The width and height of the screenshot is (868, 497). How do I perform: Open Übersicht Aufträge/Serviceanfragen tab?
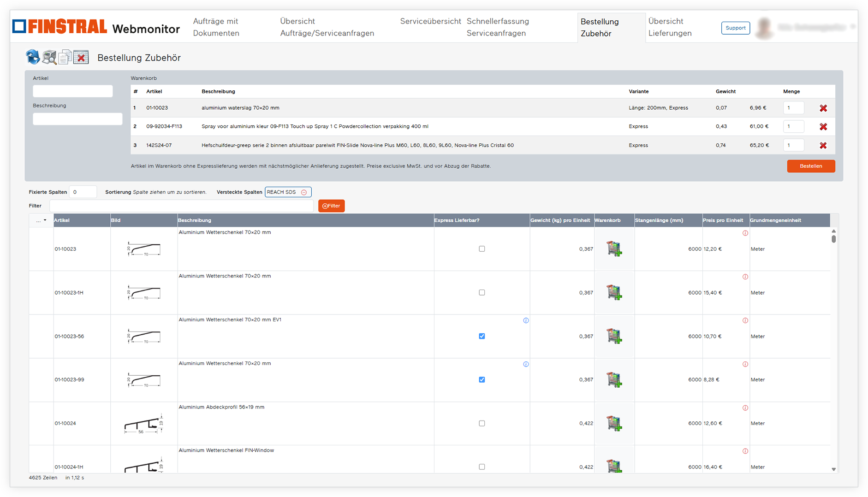coord(327,27)
